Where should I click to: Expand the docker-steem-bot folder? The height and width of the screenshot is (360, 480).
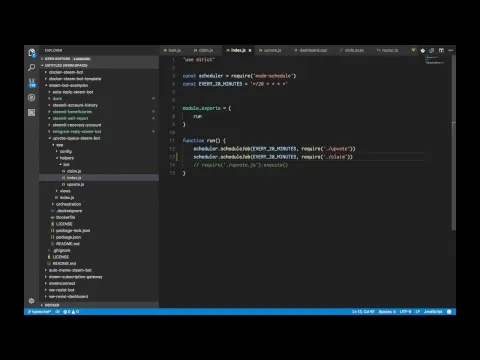coord(99,72)
